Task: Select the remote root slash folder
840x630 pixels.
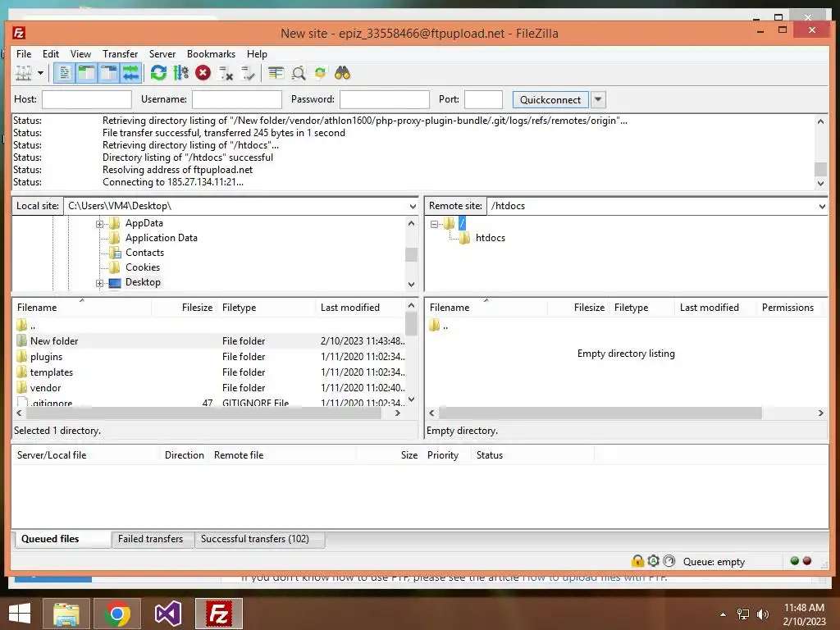Action: point(462,223)
